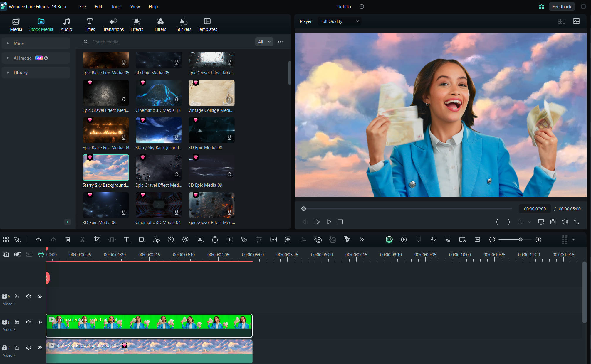Open the Stock Media tab
Image resolution: width=591 pixels, height=364 pixels.
[41, 24]
